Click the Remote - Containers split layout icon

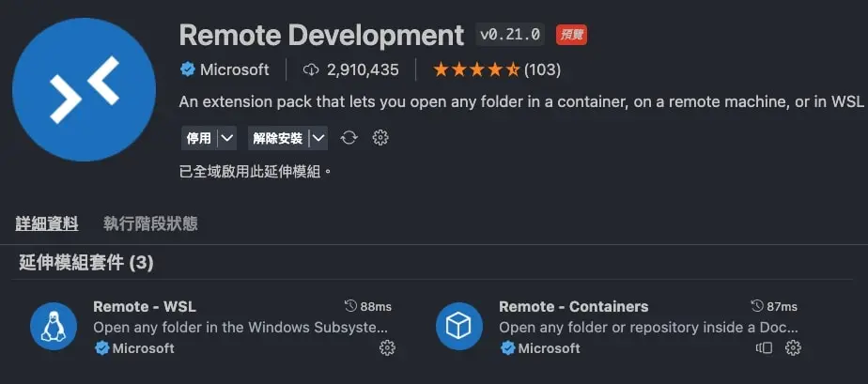point(764,348)
